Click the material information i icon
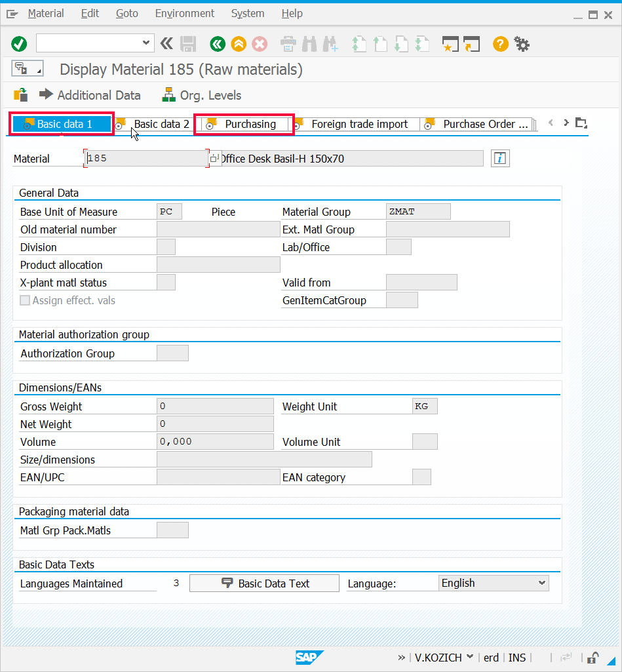The height and width of the screenshot is (672, 622). pos(500,159)
